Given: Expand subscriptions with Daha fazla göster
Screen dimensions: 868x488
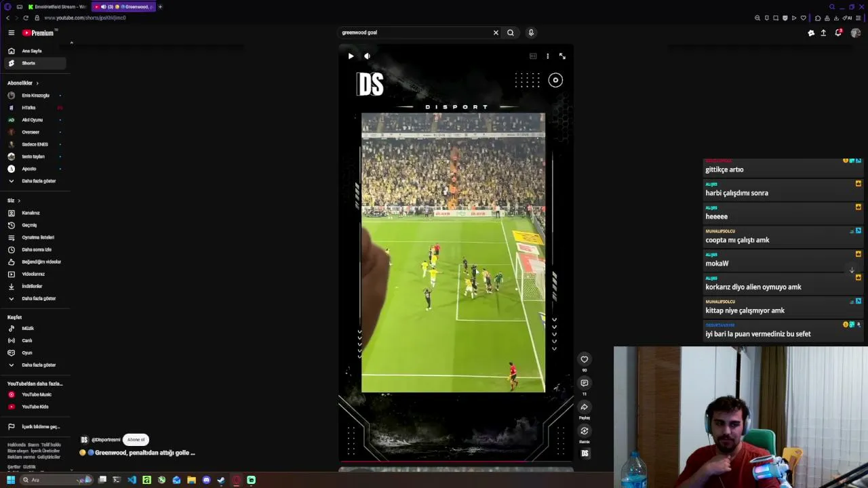Looking at the screenshot, I should pos(34,181).
